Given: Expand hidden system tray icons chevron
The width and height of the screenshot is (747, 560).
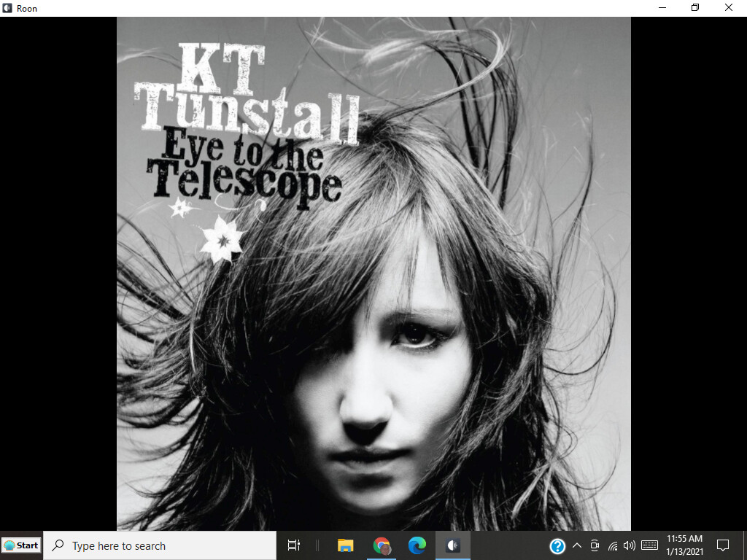Looking at the screenshot, I should pyautogui.click(x=576, y=545).
